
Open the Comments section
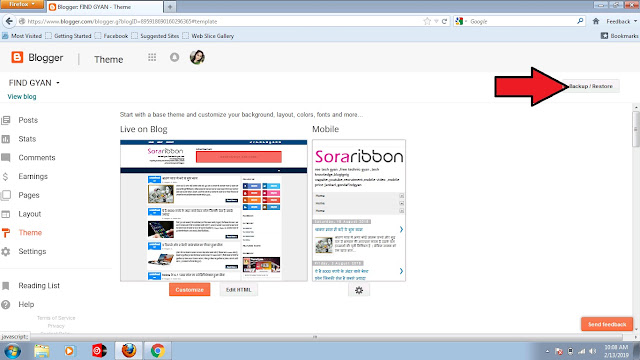tap(37, 158)
